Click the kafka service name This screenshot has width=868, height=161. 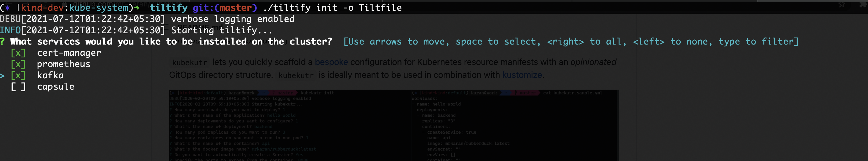coord(50,75)
